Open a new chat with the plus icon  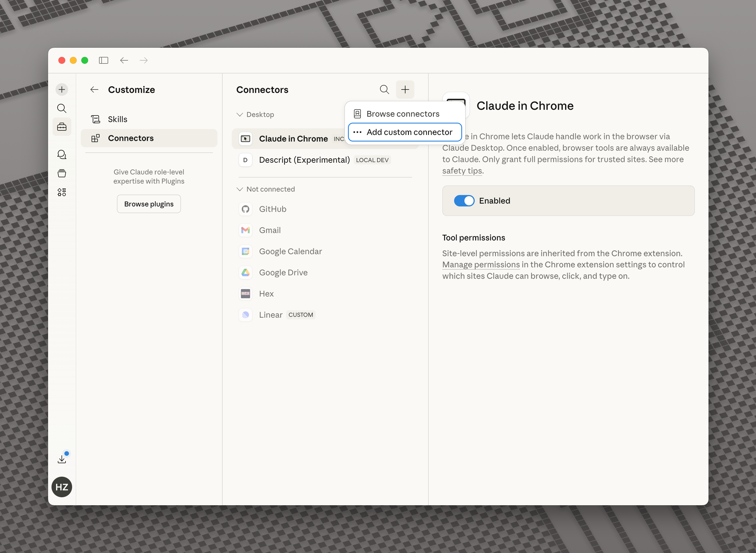pyautogui.click(x=62, y=89)
